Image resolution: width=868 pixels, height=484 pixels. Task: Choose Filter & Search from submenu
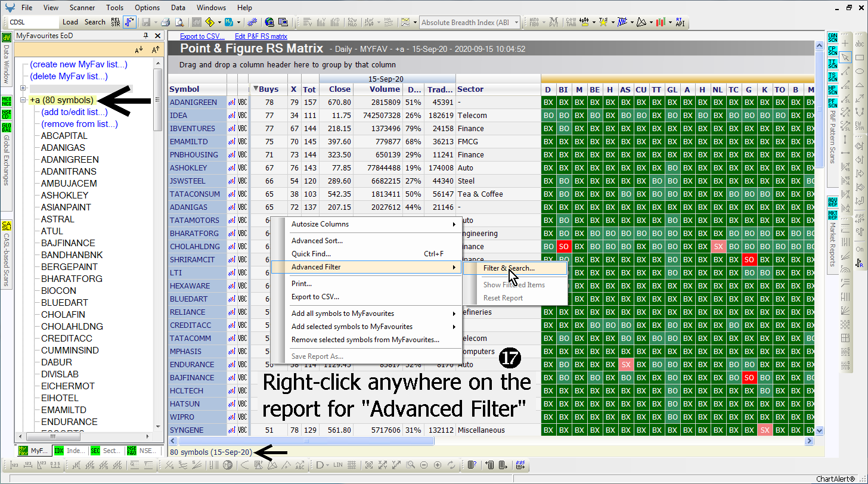coord(516,268)
